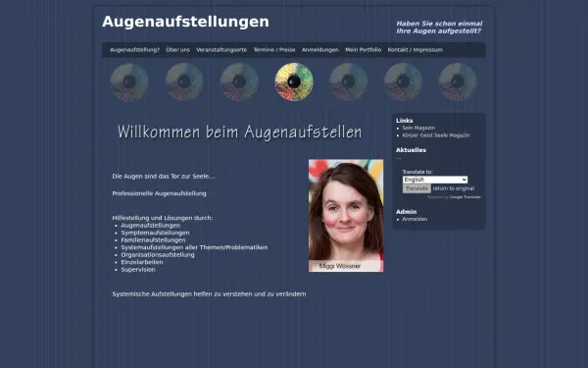588x368 pixels.
Task: Open Termine / Preise menu item
Action: point(274,50)
